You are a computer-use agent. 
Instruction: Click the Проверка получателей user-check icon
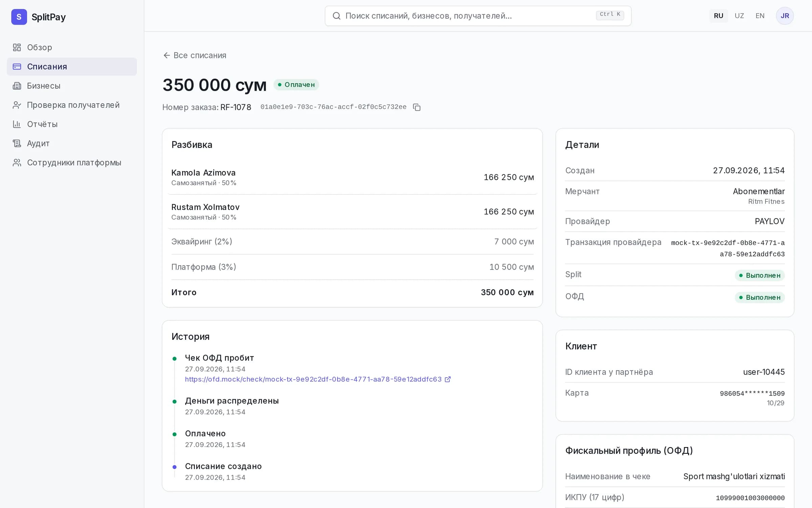pos(17,105)
